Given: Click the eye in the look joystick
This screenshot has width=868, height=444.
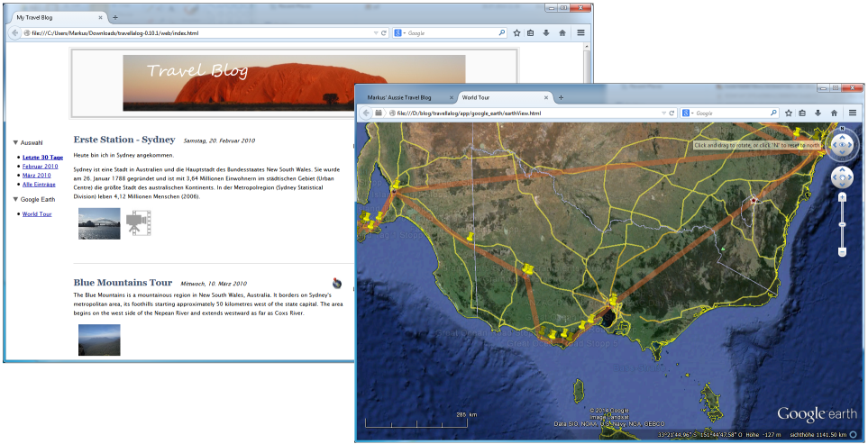Looking at the screenshot, I should click(x=842, y=145).
